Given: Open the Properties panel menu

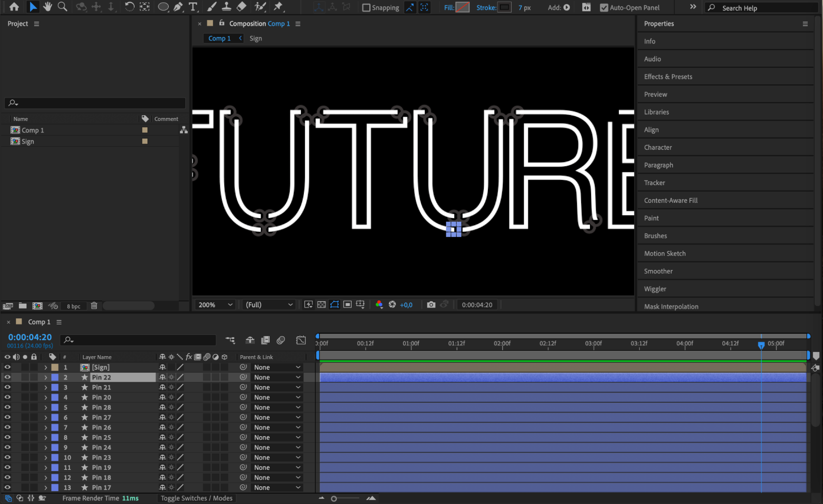Looking at the screenshot, I should tap(805, 24).
